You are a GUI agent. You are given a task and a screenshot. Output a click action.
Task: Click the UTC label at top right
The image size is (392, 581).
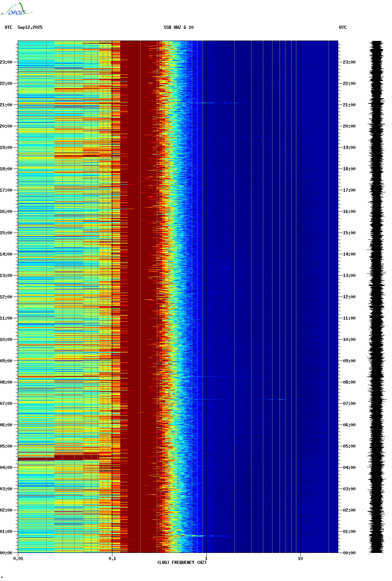click(343, 27)
